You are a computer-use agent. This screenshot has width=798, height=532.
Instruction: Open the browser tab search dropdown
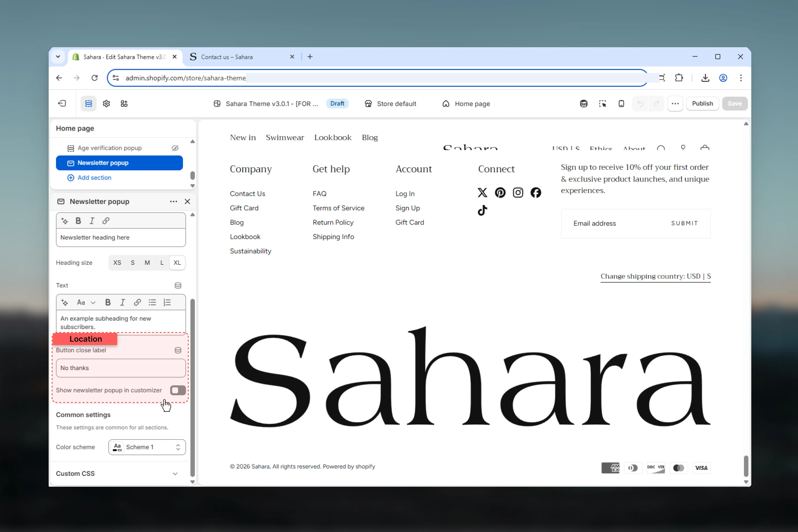(x=58, y=57)
